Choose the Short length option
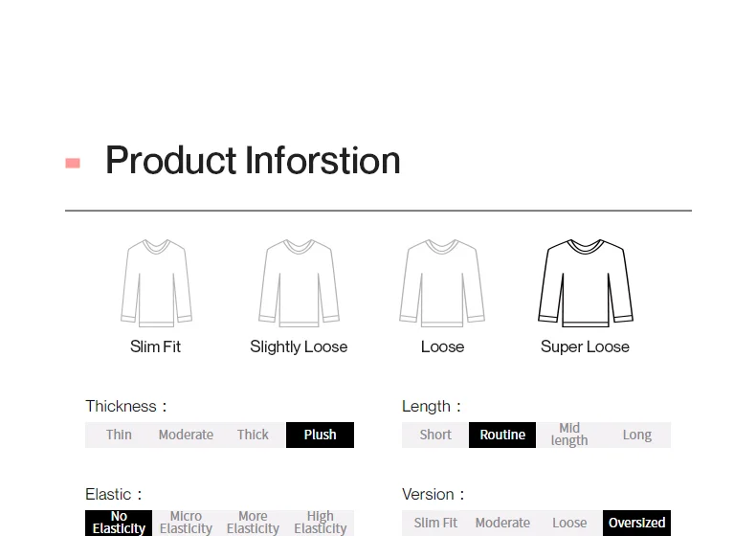Image resolution: width=756 pixels, height=536 pixels. (x=435, y=435)
